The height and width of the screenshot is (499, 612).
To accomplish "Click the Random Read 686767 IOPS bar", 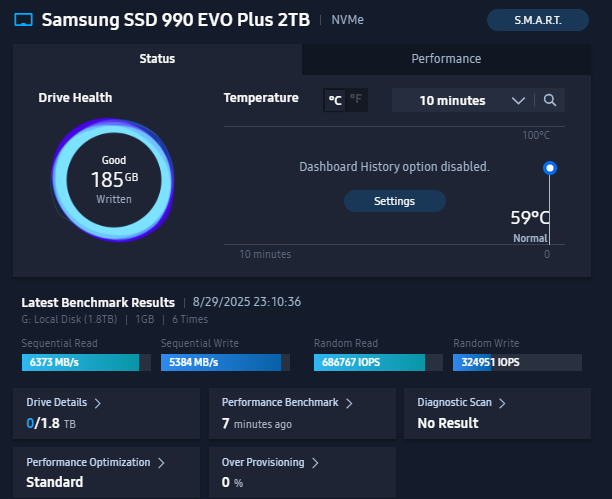I will (x=378, y=362).
